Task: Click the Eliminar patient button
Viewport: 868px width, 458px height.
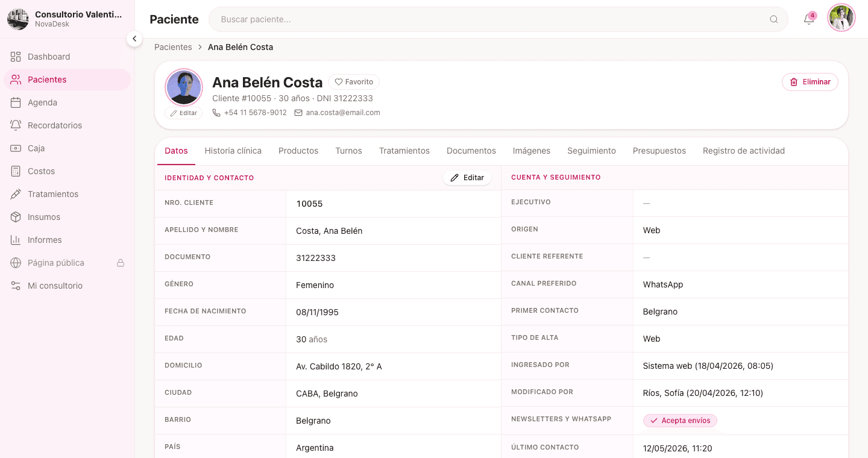Action: pos(810,82)
